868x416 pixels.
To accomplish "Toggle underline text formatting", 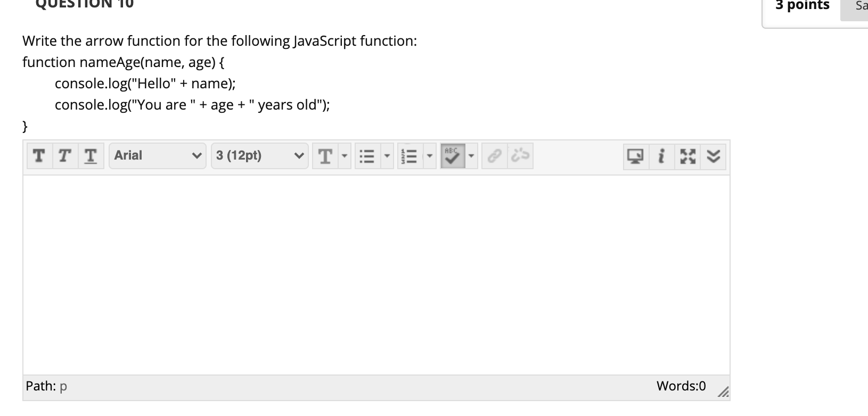I will click(x=91, y=156).
